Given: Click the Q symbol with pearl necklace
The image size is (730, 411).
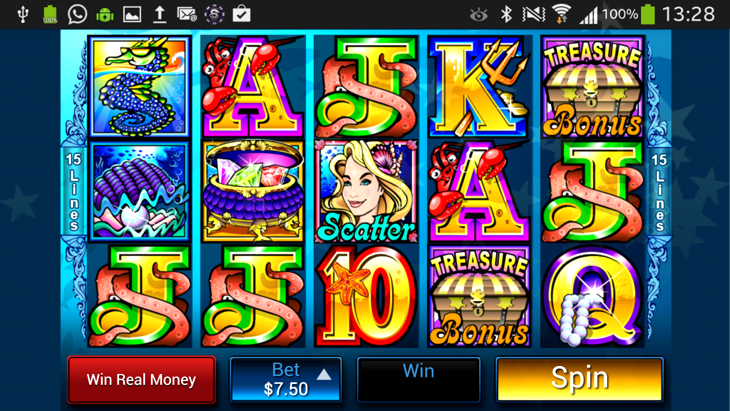Looking at the screenshot, I should 593,296.
